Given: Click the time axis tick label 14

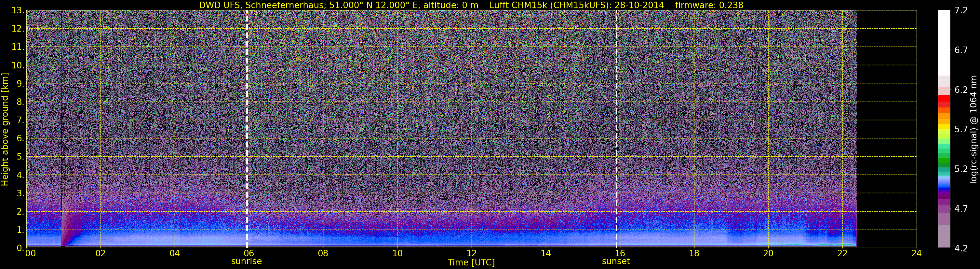Looking at the screenshot, I should pos(545,253).
